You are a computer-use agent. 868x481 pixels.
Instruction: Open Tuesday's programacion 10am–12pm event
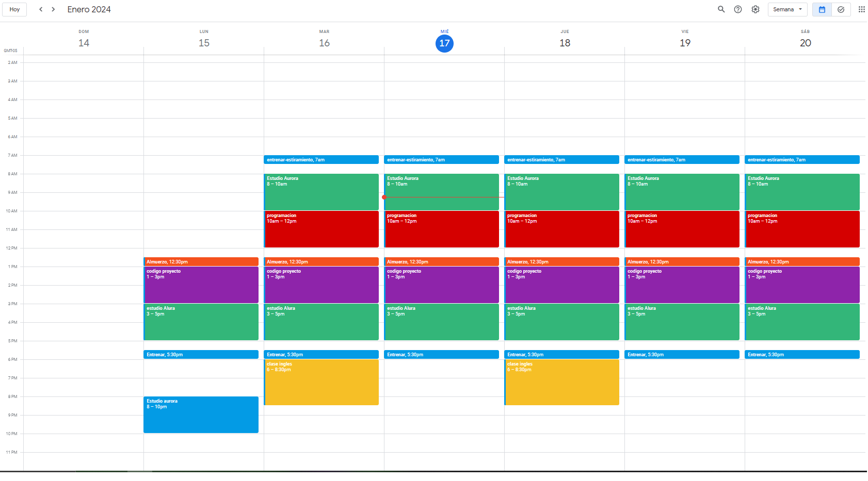(321, 229)
